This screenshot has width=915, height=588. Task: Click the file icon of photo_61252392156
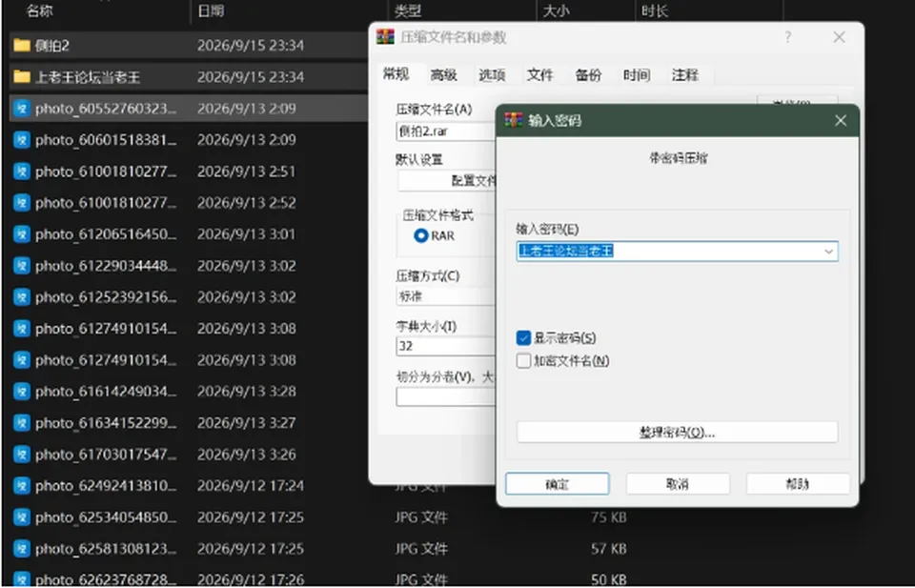point(22,297)
